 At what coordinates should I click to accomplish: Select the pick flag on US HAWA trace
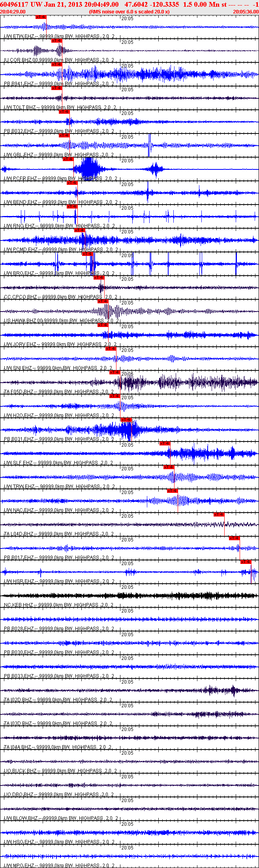[103, 301]
